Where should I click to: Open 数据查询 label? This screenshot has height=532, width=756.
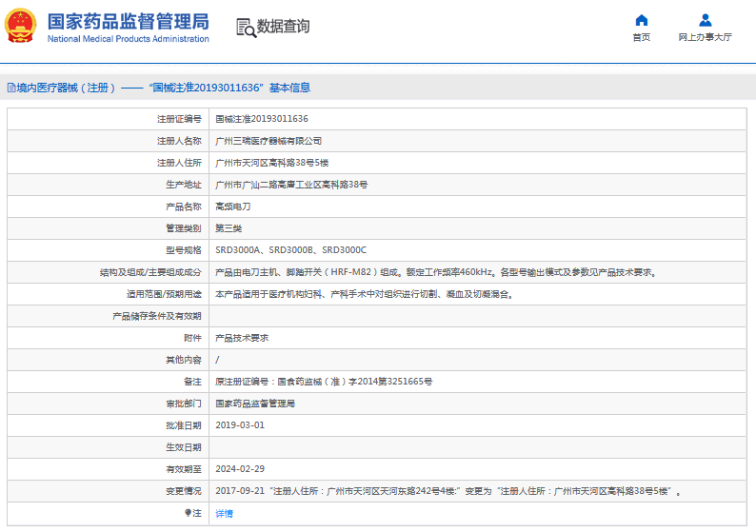(283, 27)
